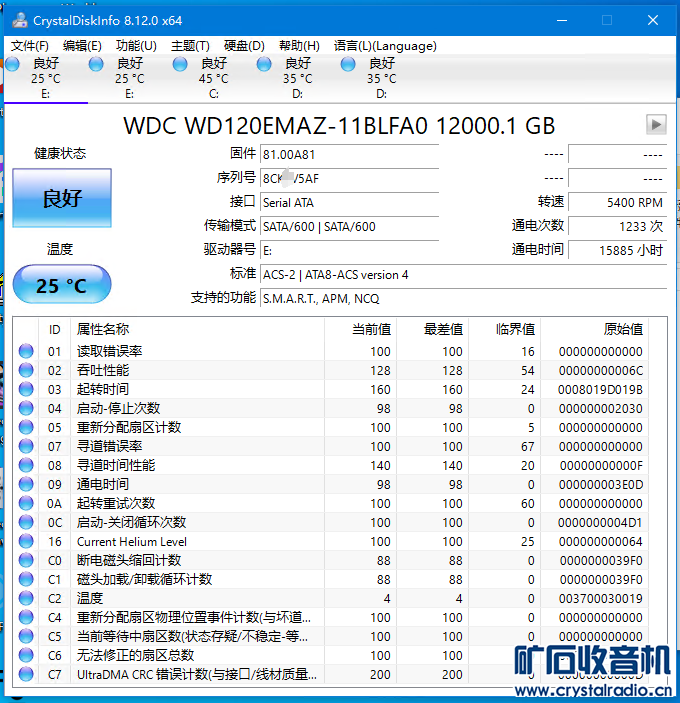Click the 通电时间 15885 小时 field

(617, 251)
